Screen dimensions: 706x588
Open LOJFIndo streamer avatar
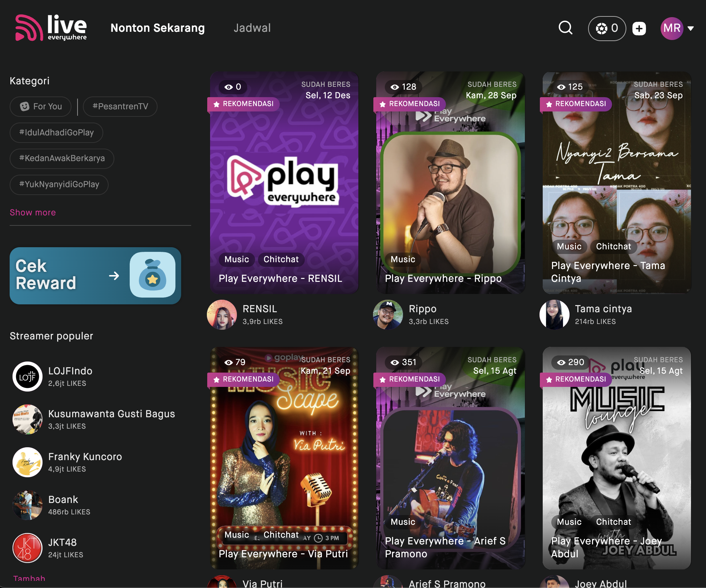tap(28, 377)
